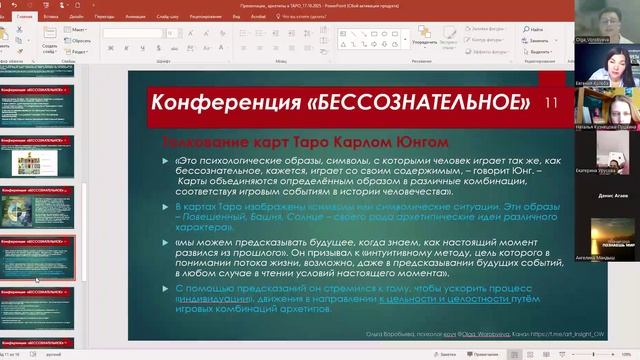Toggle italic formatting (К)
640x360 pixels.
click(127, 48)
